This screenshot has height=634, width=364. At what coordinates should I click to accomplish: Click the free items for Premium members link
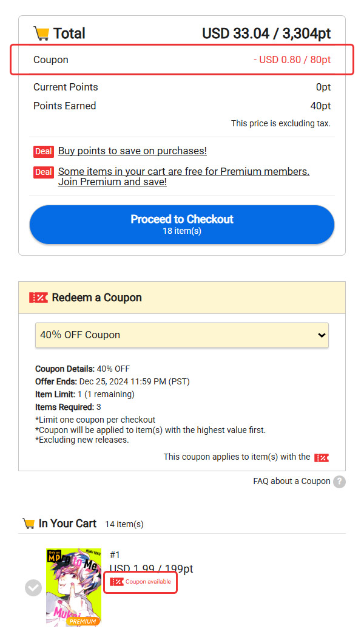click(x=183, y=171)
